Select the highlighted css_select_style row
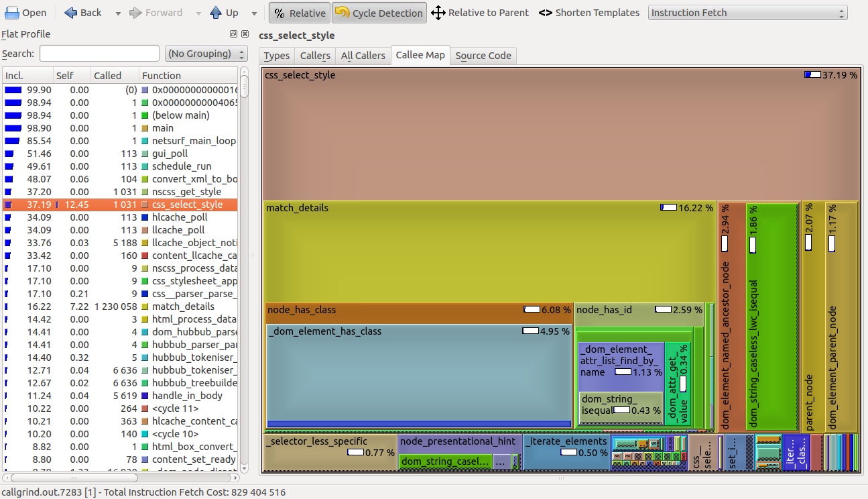Viewport: 868px width, 499px height. tap(120, 205)
